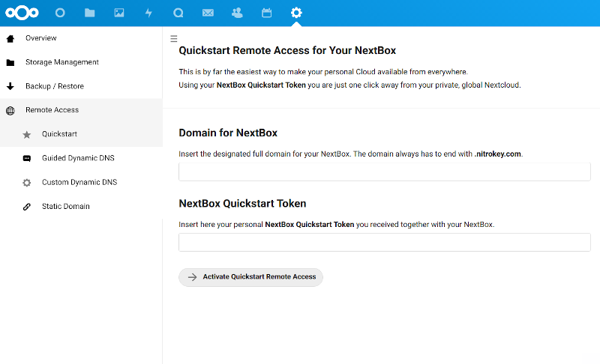600x364 pixels.
Task: Click the 'Domain for NextBox' heading
Action: click(228, 133)
